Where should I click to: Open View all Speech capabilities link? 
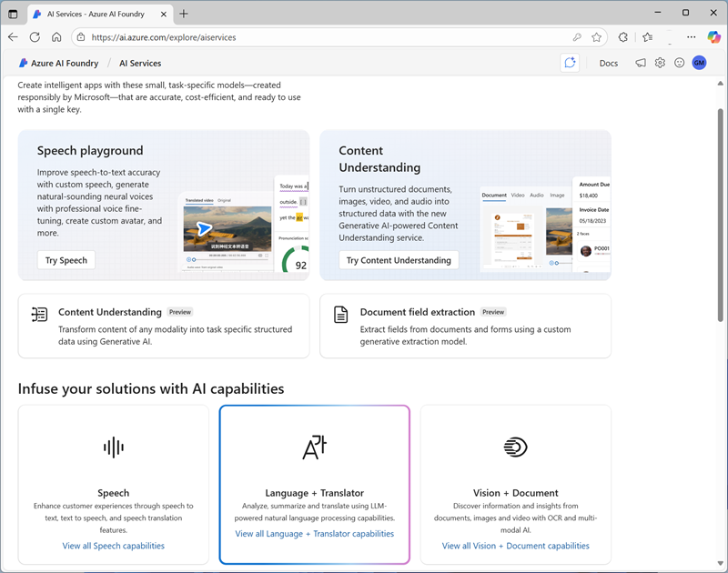click(x=113, y=546)
